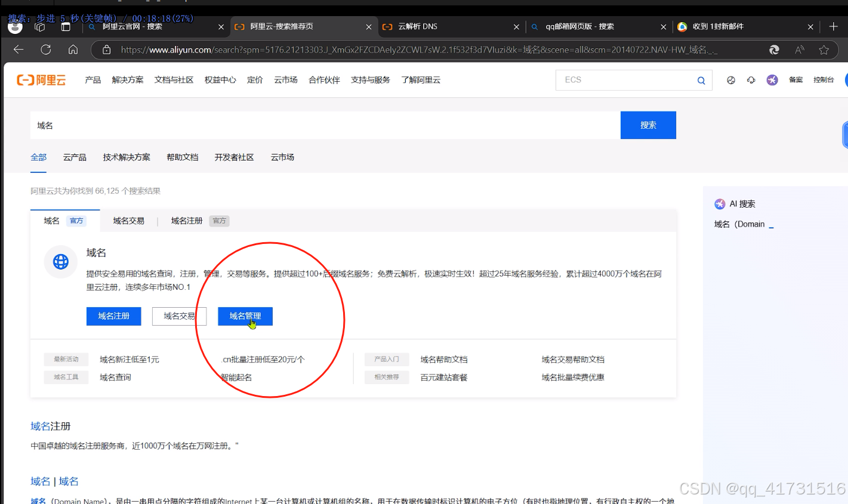The height and width of the screenshot is (504, 848).
Task: Open the 域名新注低至1元 link
Action: pyautogui.click(x=129, y=360)
